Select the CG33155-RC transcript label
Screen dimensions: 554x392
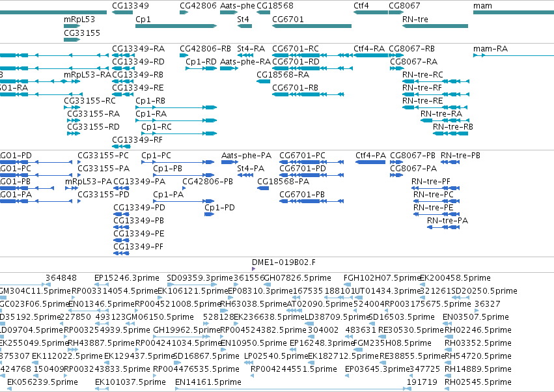click(x=90, y=101)
